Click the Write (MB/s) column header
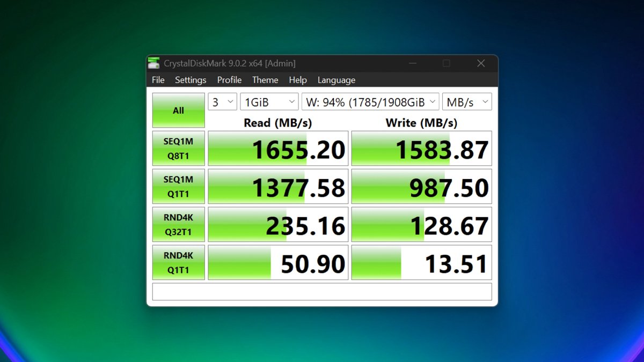 421,123
